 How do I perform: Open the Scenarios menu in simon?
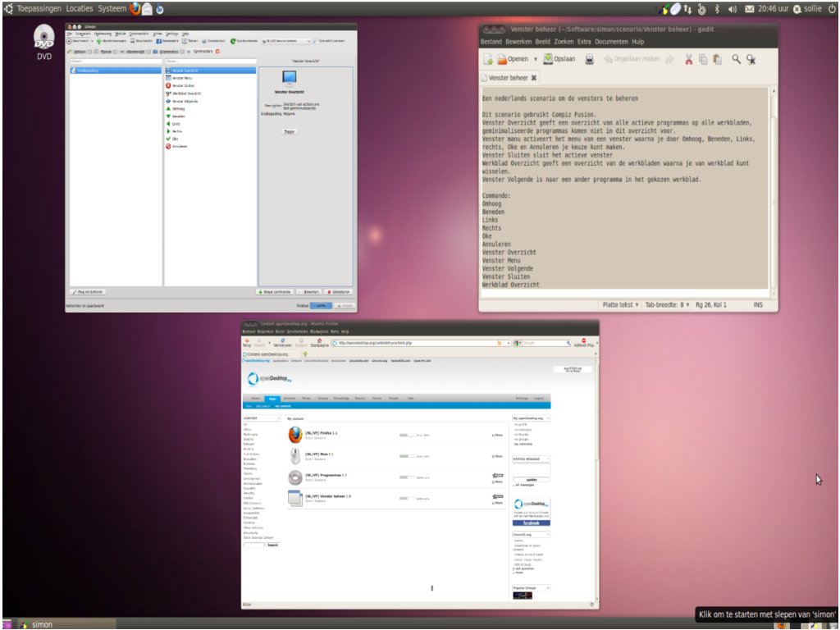pyautogui.click(x=83, y=33)
